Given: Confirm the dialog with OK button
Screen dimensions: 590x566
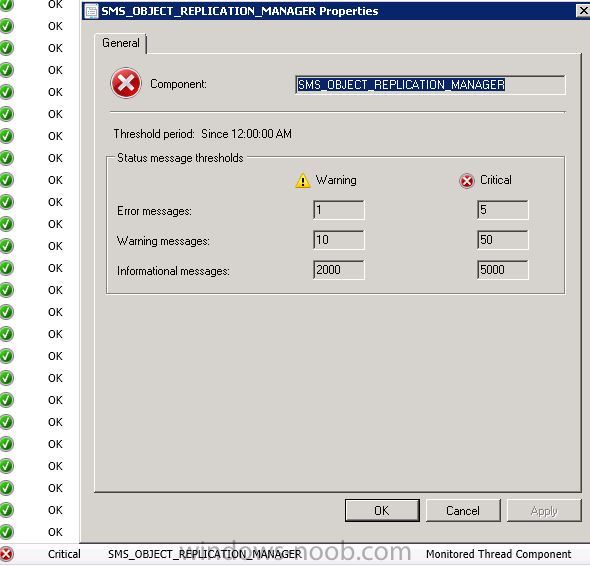Looking at the screenshot, I should (x=382, y=510).
